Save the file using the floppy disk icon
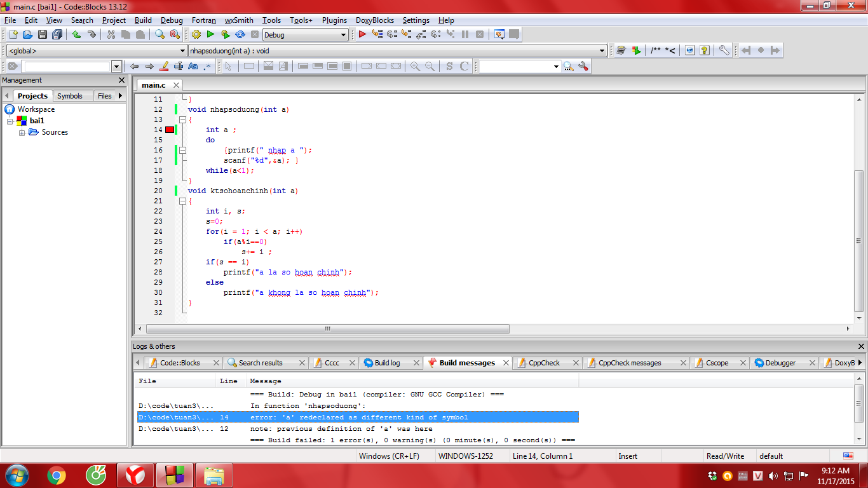868x488 pixels. (43, 34)
